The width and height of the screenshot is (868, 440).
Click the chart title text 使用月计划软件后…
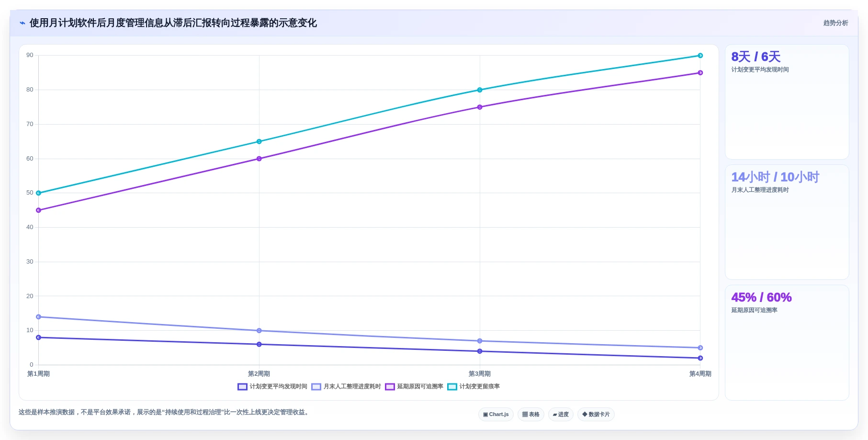(x=173, y=23)
